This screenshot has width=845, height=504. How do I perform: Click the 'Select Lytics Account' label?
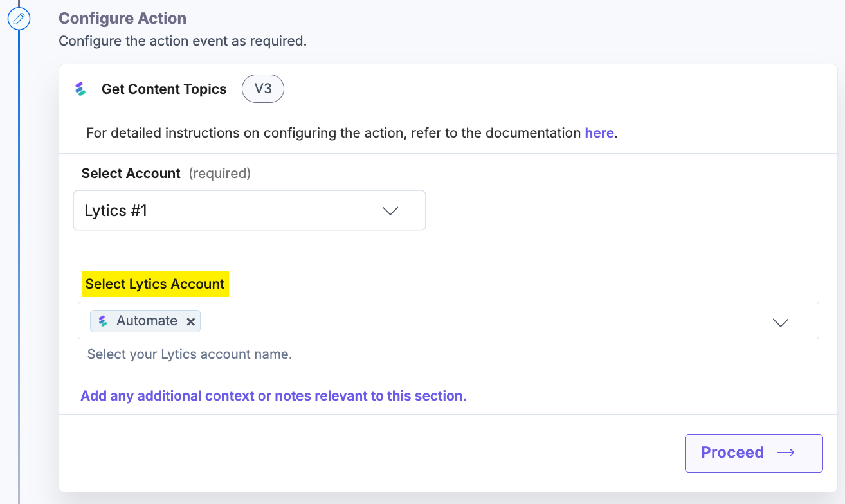point(155,284)
